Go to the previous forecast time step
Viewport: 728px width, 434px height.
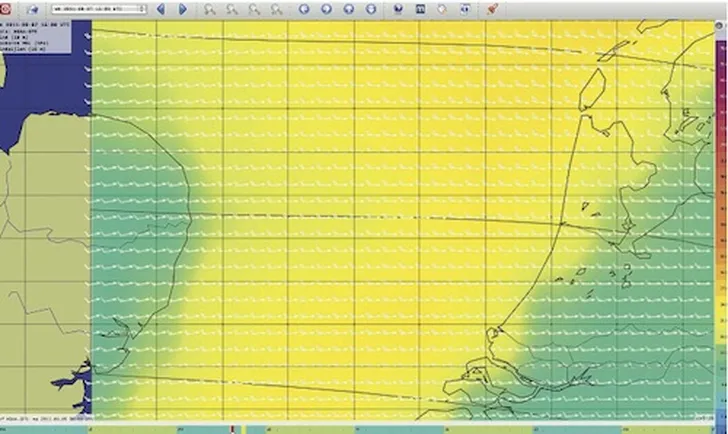click(160, 8)
